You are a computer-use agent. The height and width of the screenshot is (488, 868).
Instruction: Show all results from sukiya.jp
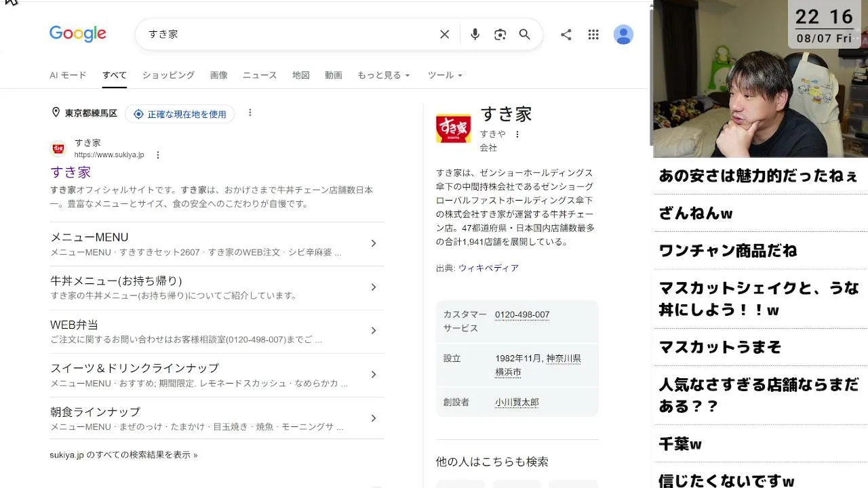pos(123,455)
